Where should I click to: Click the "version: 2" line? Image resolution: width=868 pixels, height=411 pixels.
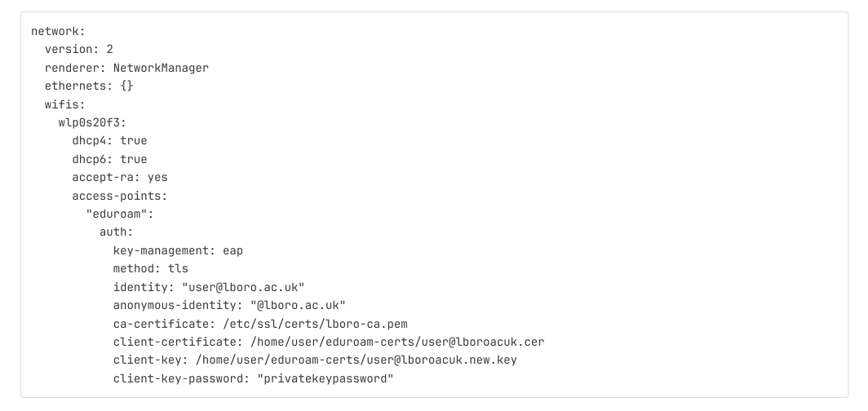point(79,49)
